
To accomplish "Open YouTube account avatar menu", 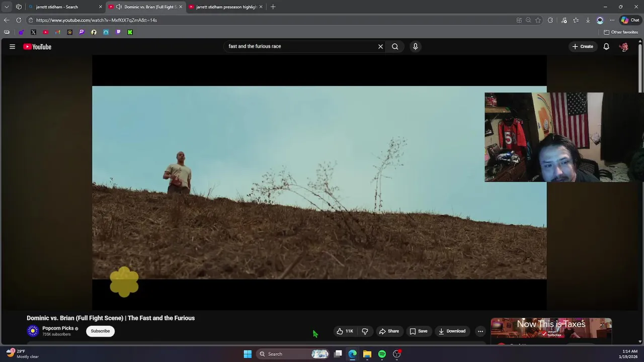I will coord(624,47).
